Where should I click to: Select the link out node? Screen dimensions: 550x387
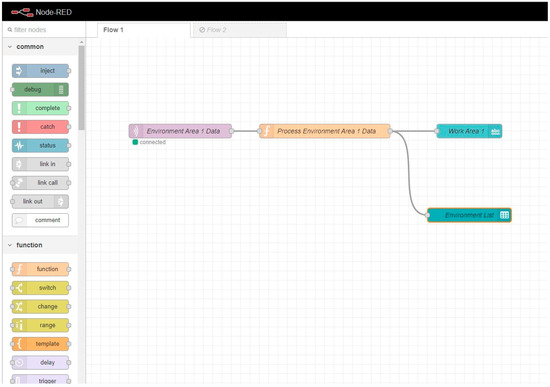click(40, 201)
